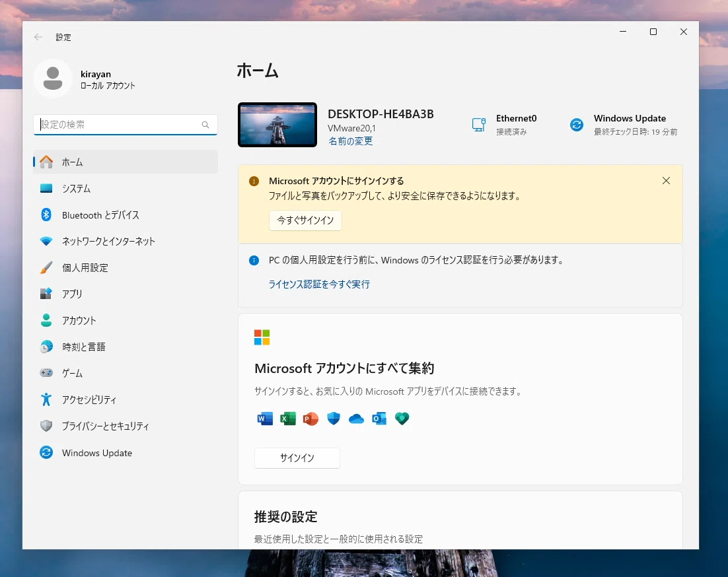Click the Family Safety heart icon
The width and height of the screenshot is (728, 577).
402,419
